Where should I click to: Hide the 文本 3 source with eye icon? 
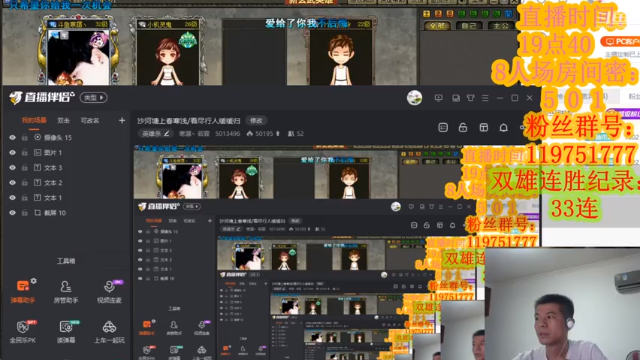pyautogui.click(x=13, y=168)
